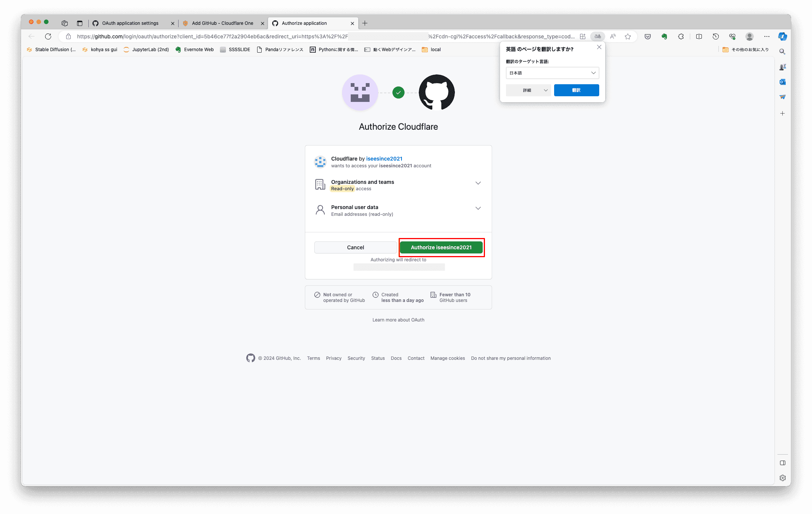
Task: Click the Outlook icon in sidebar
Action: point(782,82)
